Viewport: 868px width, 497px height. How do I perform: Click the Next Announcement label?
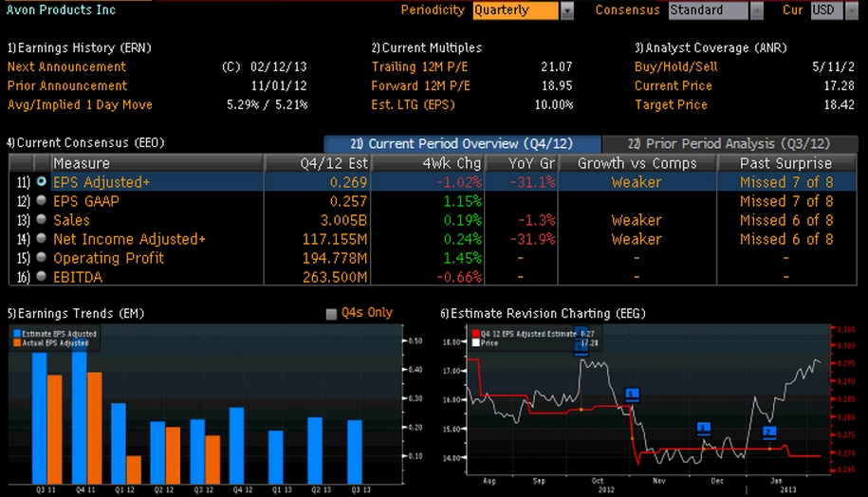click(x=66, y=67)
